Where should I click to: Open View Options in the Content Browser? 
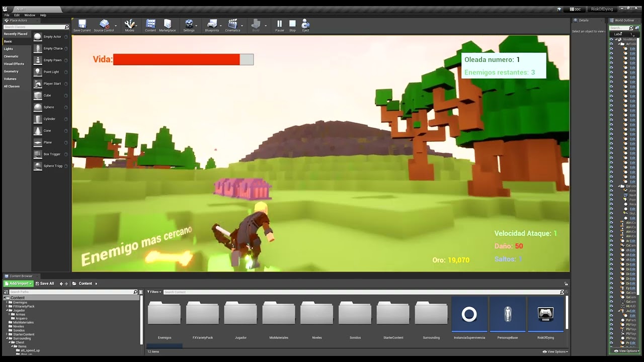pos(556,351)
